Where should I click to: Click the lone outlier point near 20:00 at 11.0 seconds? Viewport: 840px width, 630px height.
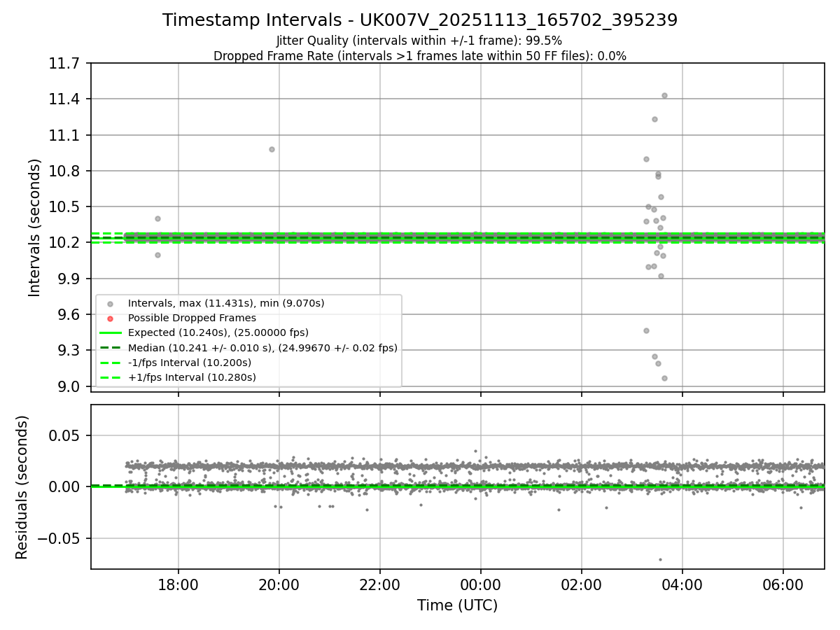[272, 149]
